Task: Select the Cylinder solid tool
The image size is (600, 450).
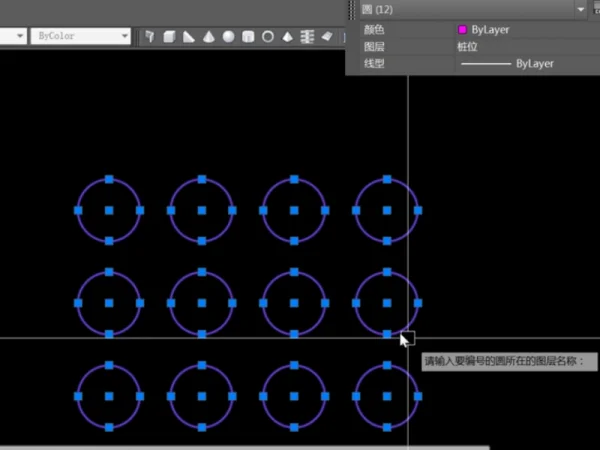Action: 248,37
